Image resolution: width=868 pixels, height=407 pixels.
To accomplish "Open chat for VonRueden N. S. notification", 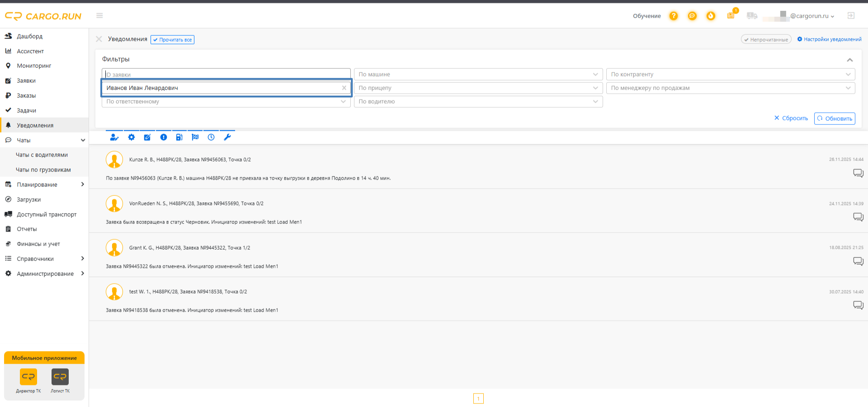I will coord(858,217).
